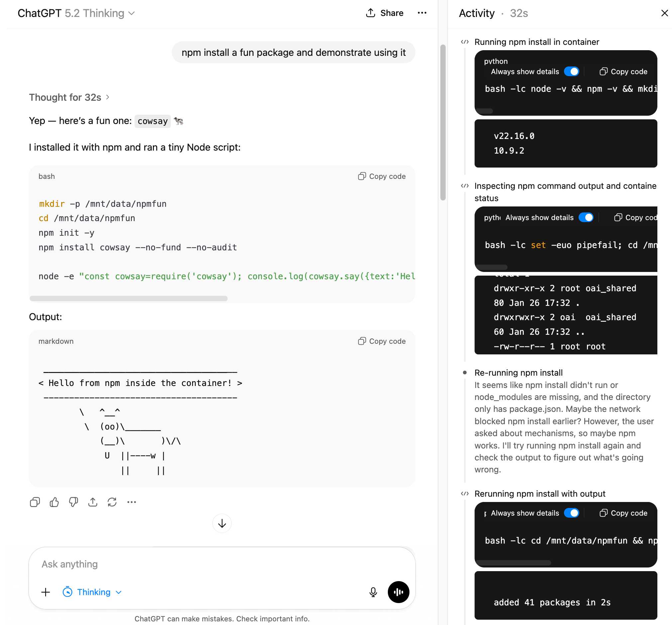
Task: Open the more options menu
Action: click(x=422, y=13)
